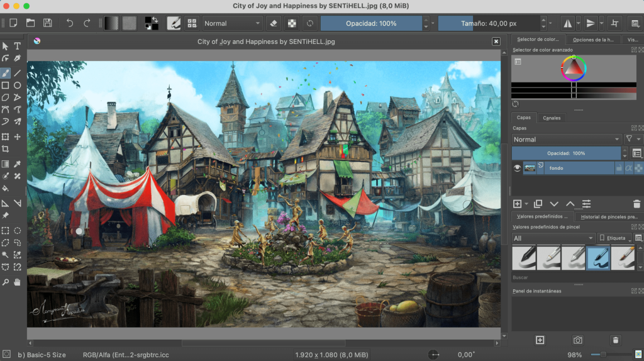Switch to the Canales tab
This screenshot has height=361, width=644.
click(552, 118)
